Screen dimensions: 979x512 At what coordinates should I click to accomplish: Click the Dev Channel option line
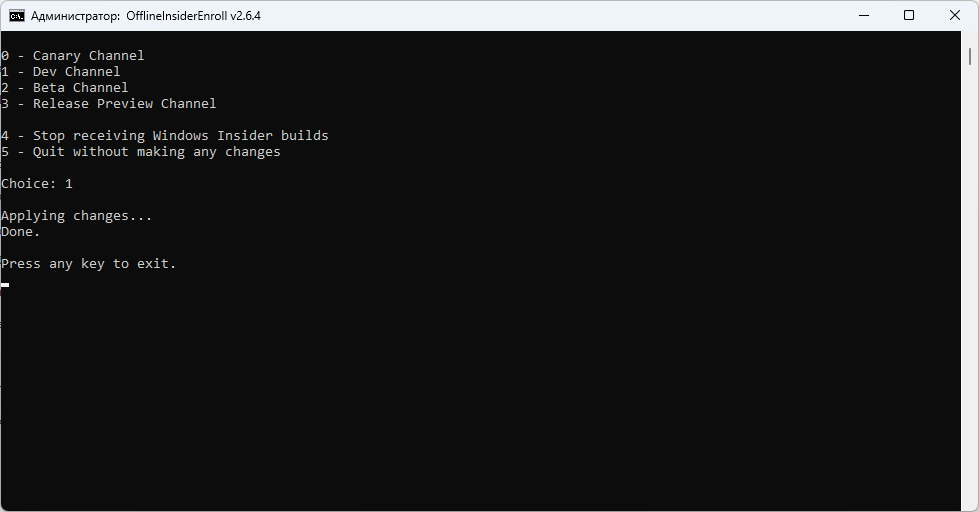coord(61,72)
